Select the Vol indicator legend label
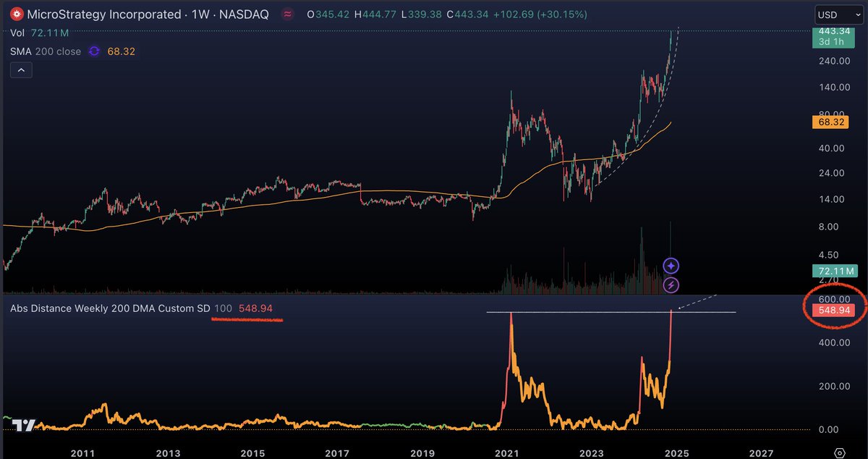 click(x=19, y=34)
